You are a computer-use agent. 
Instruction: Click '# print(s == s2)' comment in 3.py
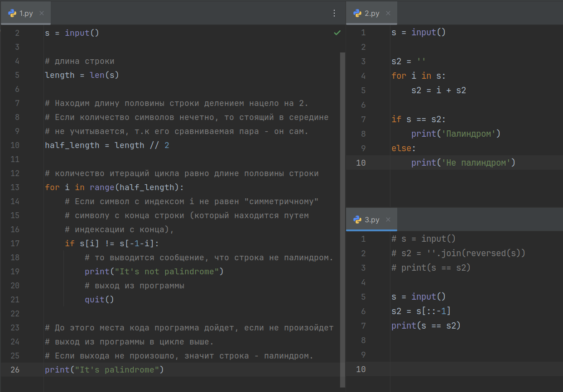pos(431,268)
